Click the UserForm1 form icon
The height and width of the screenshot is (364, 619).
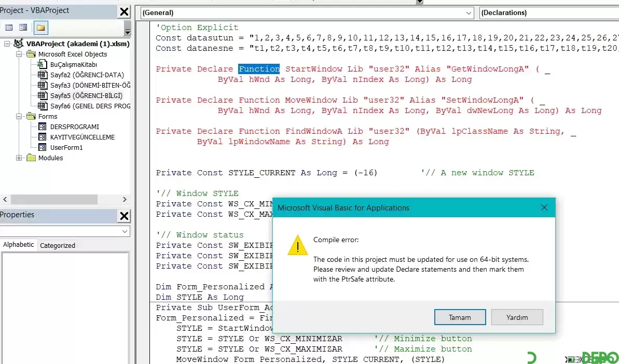coord(42,147)
